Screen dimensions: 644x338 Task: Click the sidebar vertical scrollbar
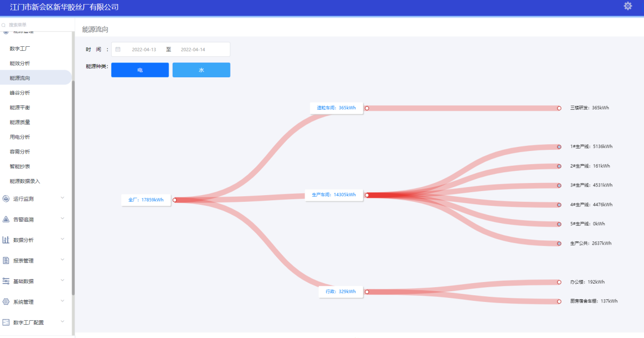(73, 188)
